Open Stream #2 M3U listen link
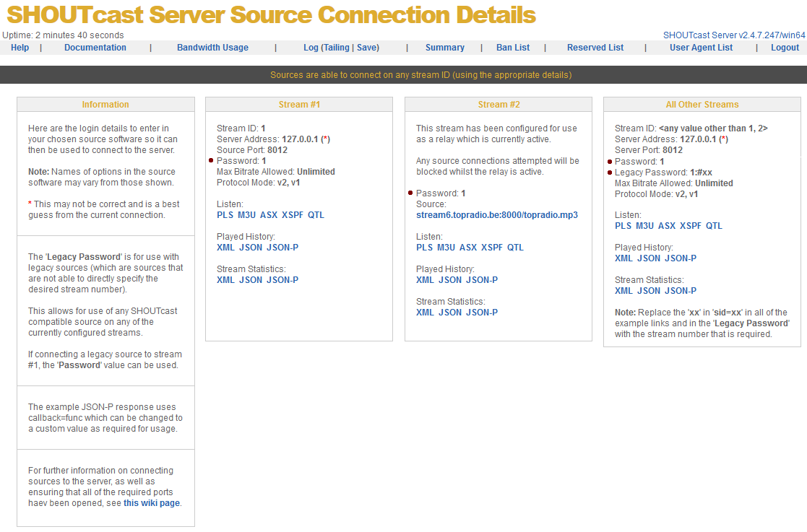 [x=446, y=248]
